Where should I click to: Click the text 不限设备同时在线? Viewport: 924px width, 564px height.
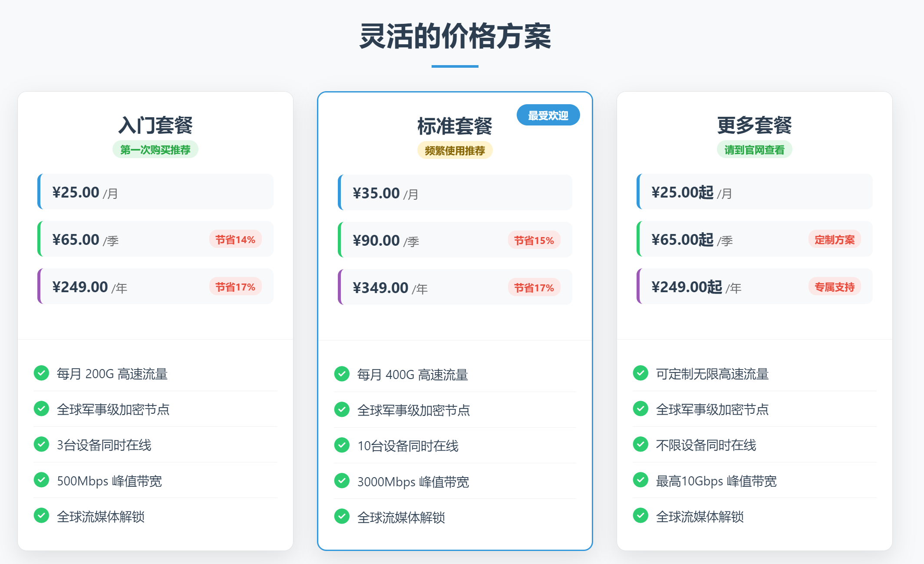click(x=706, y=445)
